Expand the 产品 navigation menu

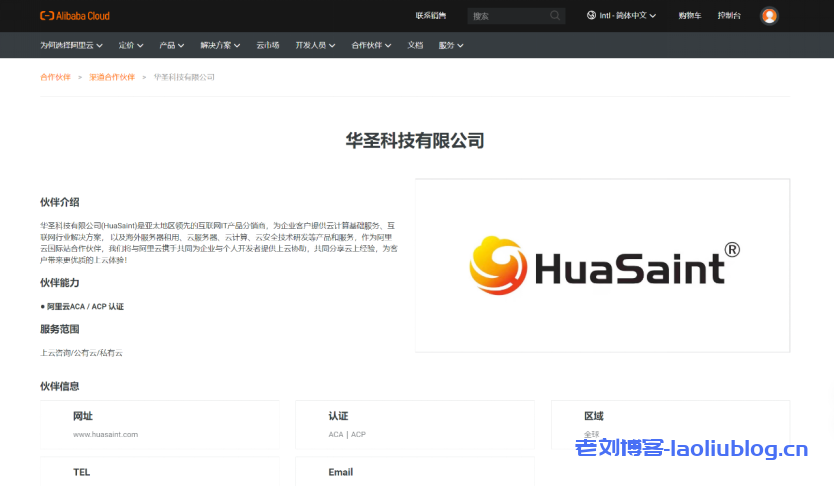(x=172, y=45)
